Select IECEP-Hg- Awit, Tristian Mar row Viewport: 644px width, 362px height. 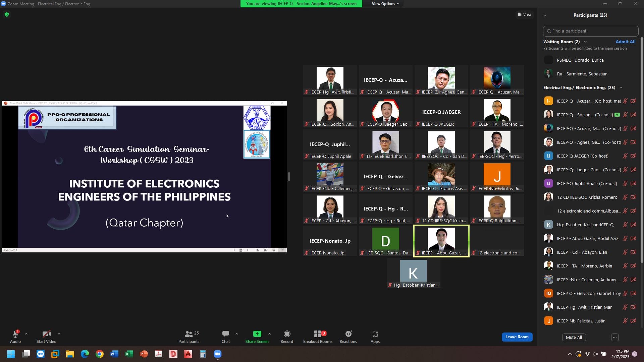(x=590, y=307)
